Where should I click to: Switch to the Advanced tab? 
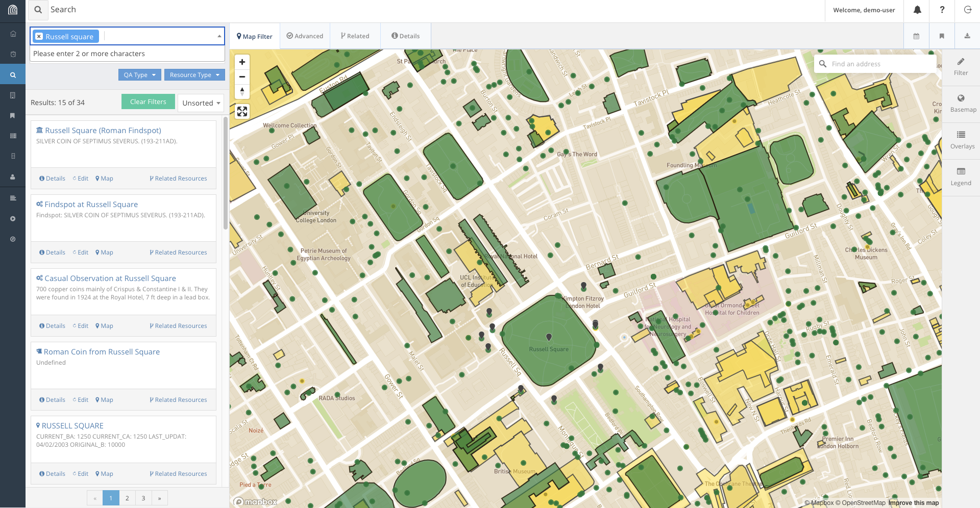(305, 36)
